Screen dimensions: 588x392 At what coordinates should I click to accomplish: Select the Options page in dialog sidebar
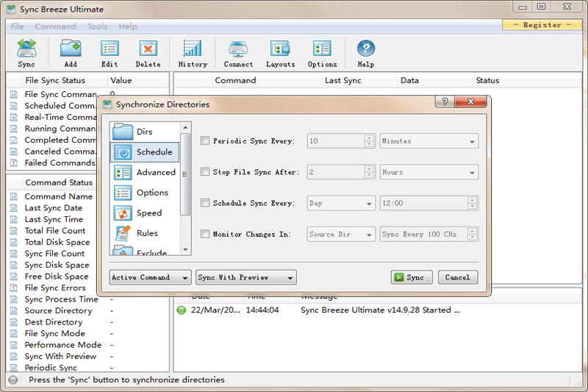click(x=145, y=193)
